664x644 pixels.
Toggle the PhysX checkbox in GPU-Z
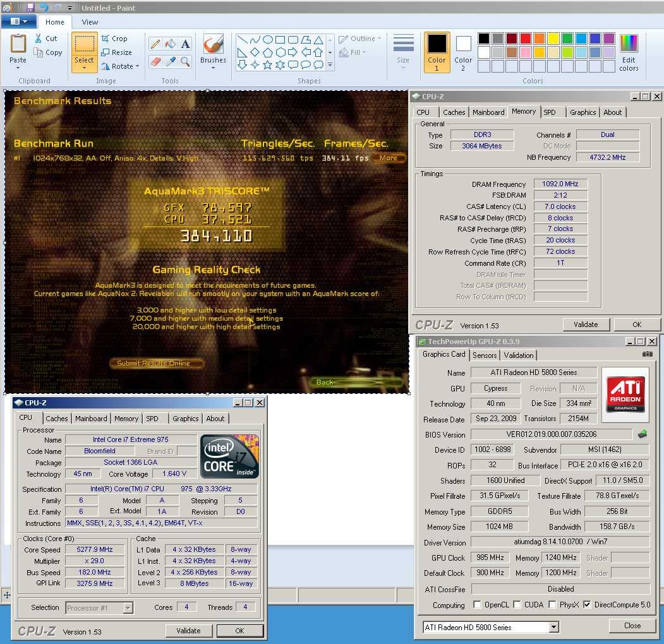click(552, 604)
